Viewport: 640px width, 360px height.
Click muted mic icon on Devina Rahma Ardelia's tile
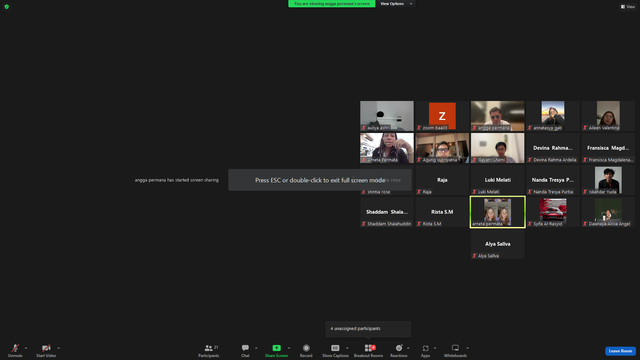coord(530,160)
